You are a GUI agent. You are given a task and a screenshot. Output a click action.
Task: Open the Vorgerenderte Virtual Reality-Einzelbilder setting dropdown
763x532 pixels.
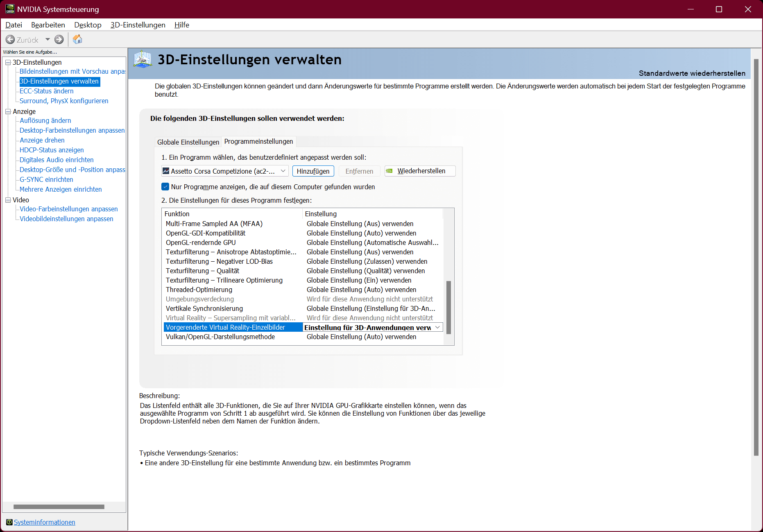[438, 327]
